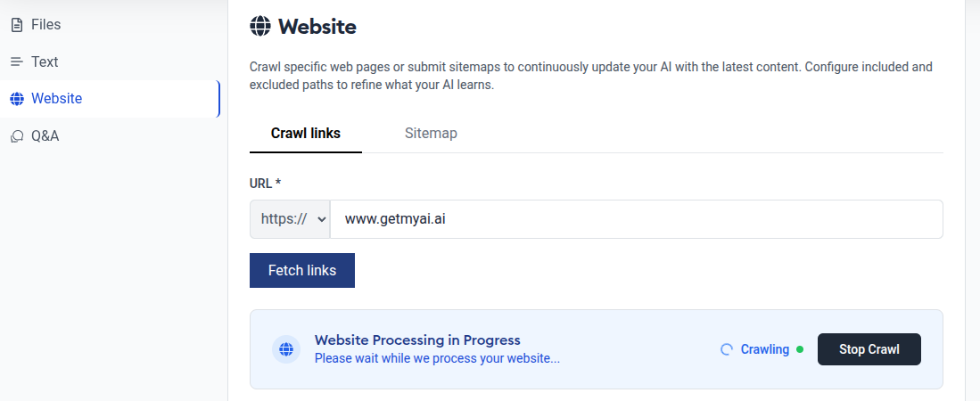Image resolution: width=980 pixels, height=401 pixels.
Task: Click the blue globe icon beside Website in sidebar
Action: pyautogui.click(x=17, y=99)
